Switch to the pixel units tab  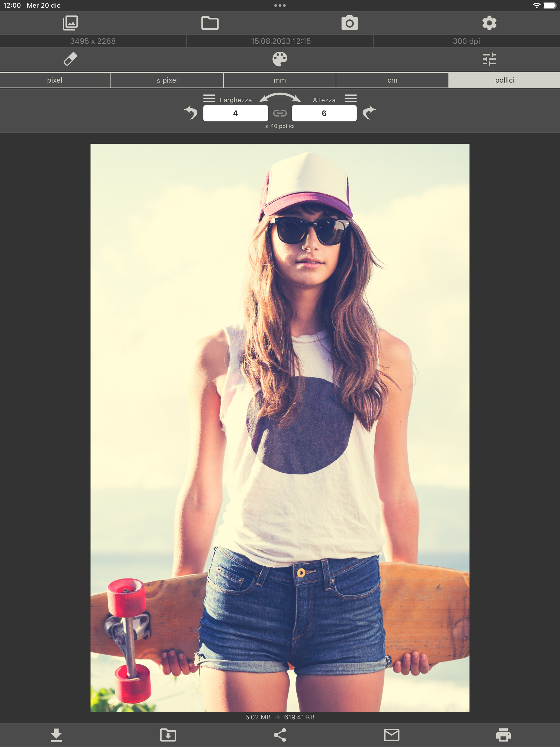pyautogui.click(x=55, y=80)
